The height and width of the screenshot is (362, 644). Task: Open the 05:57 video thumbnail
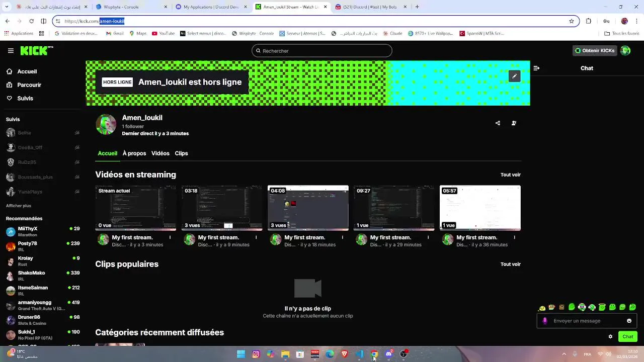(x=480, y=208)
